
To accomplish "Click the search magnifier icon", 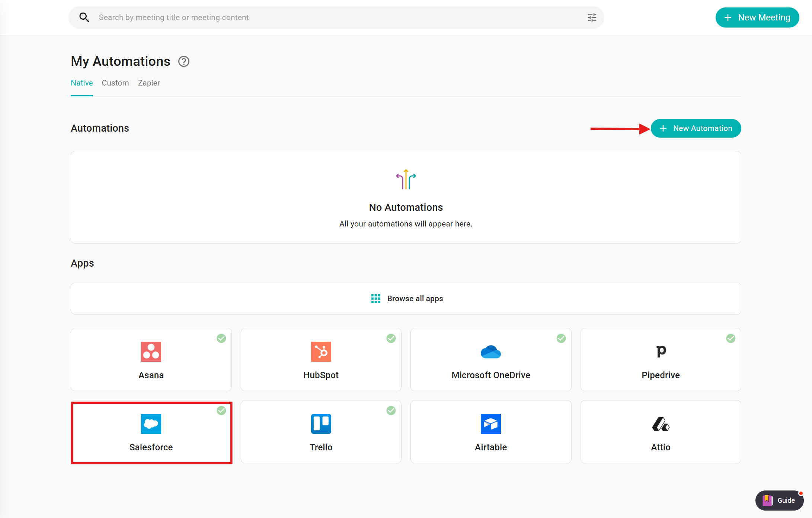I will [84, 17].
